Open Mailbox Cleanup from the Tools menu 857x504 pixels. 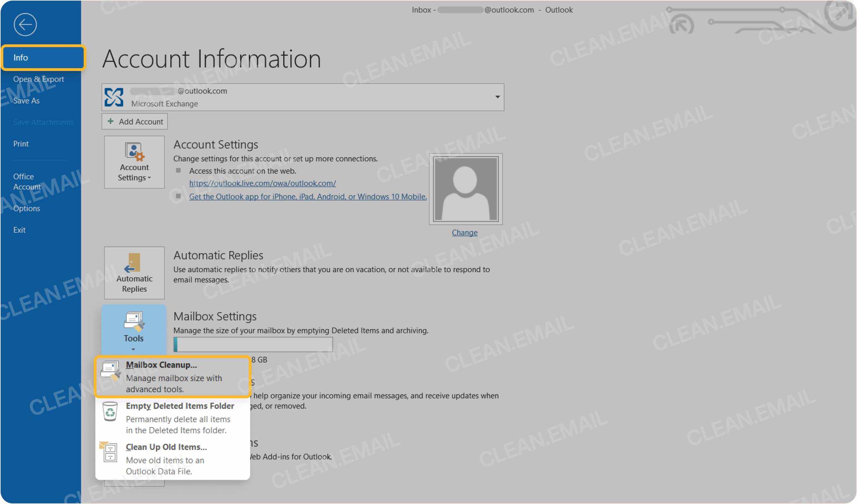161,365
